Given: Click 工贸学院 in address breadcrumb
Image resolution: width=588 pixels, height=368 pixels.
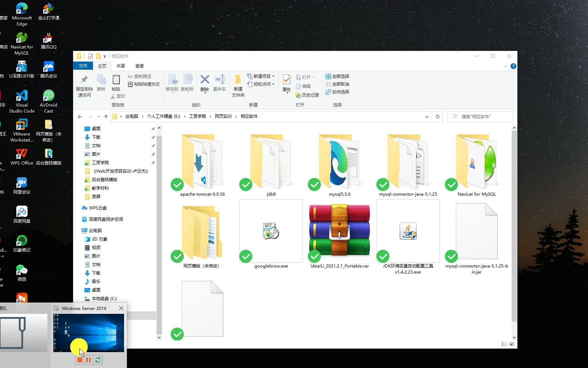Looking at the screenshot, I should click(x=198, y=116).
